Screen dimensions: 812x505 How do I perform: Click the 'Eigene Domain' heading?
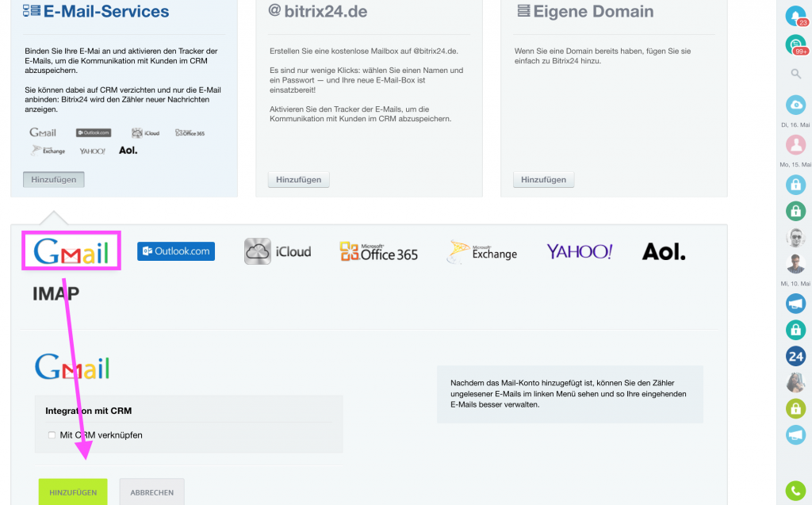[x=593, y=11]
